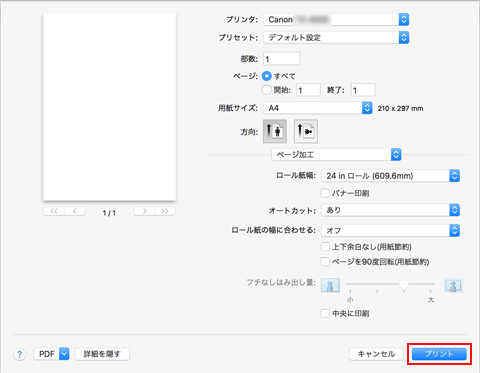This screenshot has width=480, height=373.
Task: Click the PDF button
Action: (x=47, y=354)
